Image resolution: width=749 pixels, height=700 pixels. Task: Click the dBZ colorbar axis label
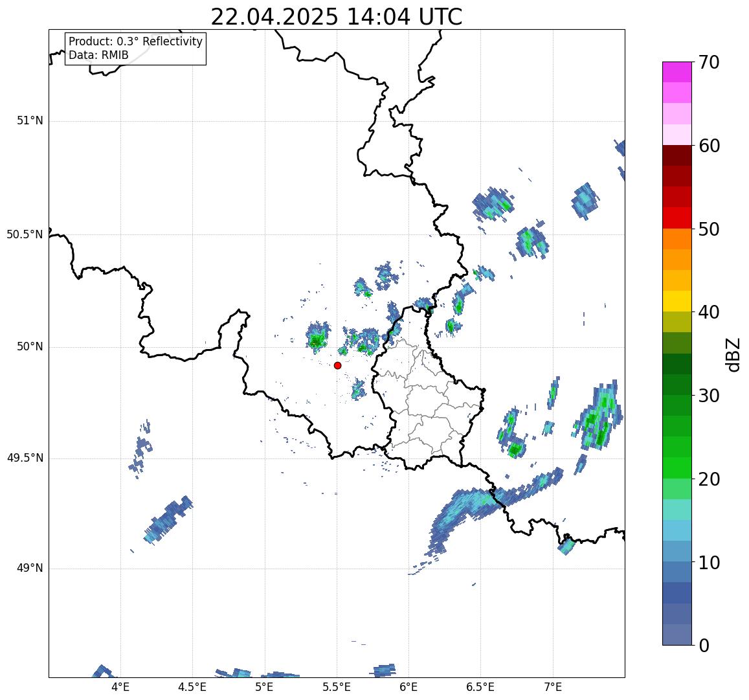coord(733,354)
